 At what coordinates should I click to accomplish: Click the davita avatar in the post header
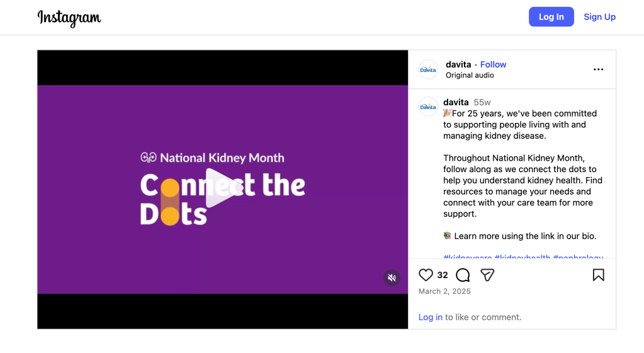pos(428,69)
